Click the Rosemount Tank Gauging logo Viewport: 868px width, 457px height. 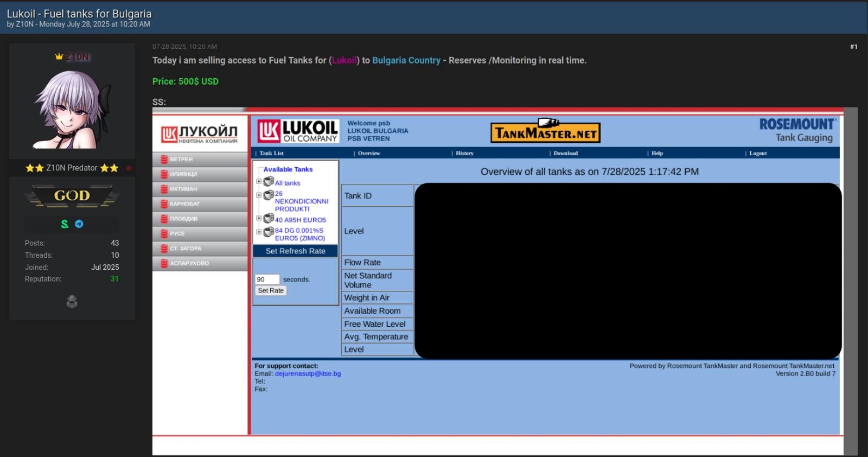(797, 130)
